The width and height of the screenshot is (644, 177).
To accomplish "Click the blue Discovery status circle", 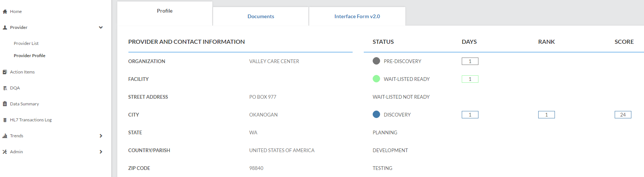I will 376,114.
